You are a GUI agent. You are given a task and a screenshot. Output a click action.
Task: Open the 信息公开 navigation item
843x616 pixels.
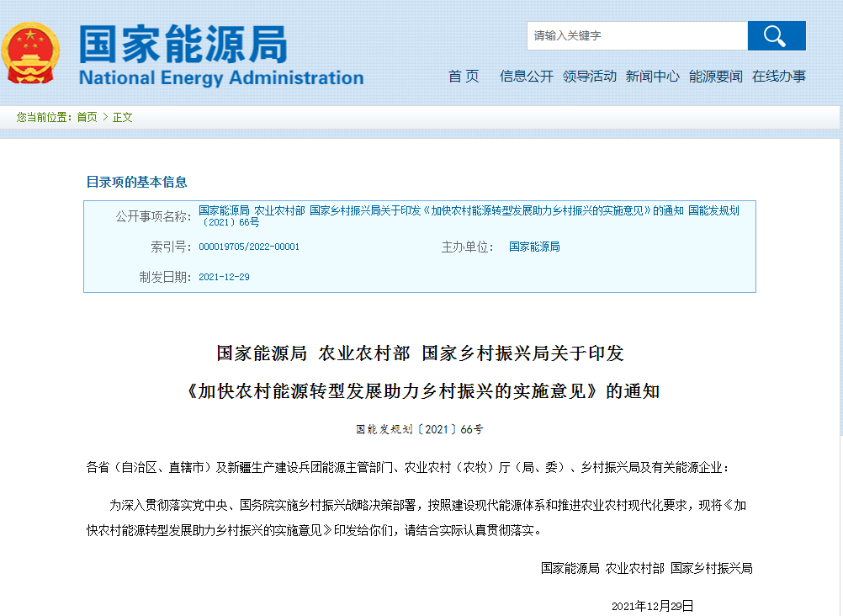[x=527, y=77]
